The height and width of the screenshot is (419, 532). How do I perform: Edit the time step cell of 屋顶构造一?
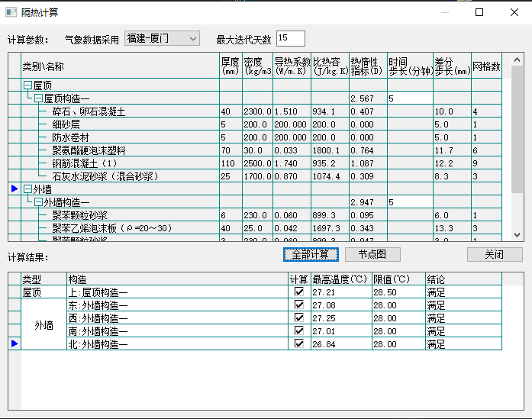(408, 99)
